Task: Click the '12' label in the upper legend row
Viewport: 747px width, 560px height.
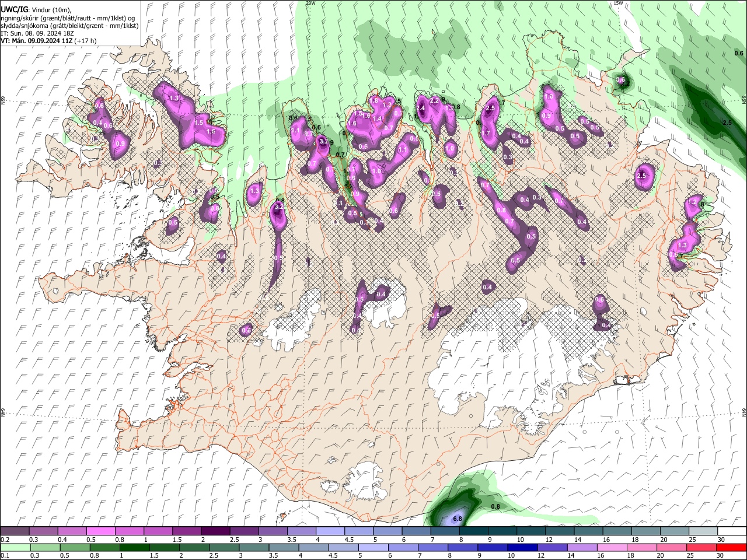Action: 549,540
